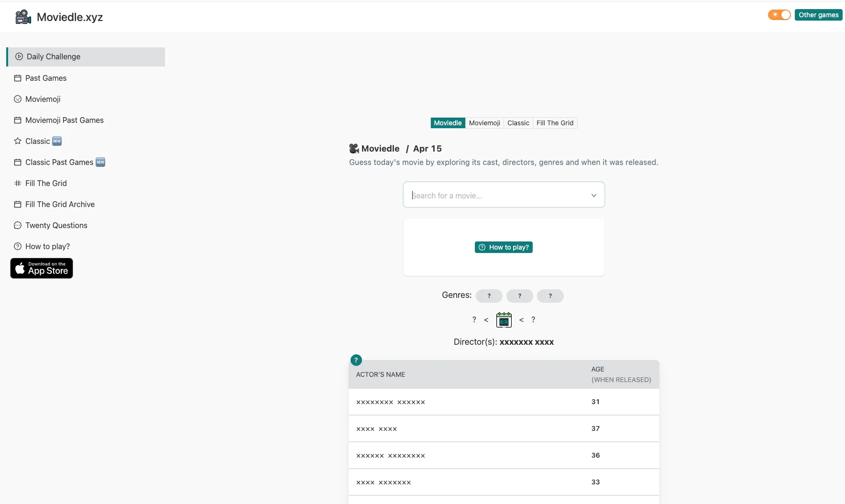845x504 pixels.
Task: Toggle the light/dark theme switch
Action: click(x=779, y=15)
